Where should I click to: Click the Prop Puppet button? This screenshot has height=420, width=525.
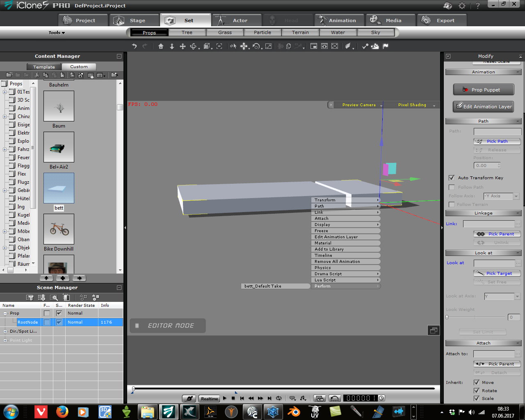pyautogui.click(x=483, y=90)
